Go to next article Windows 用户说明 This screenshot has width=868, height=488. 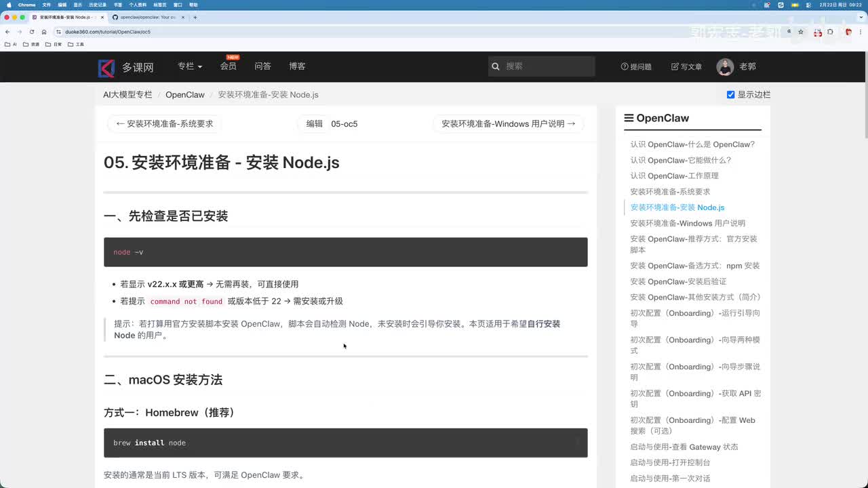click(x=509, y=123)
